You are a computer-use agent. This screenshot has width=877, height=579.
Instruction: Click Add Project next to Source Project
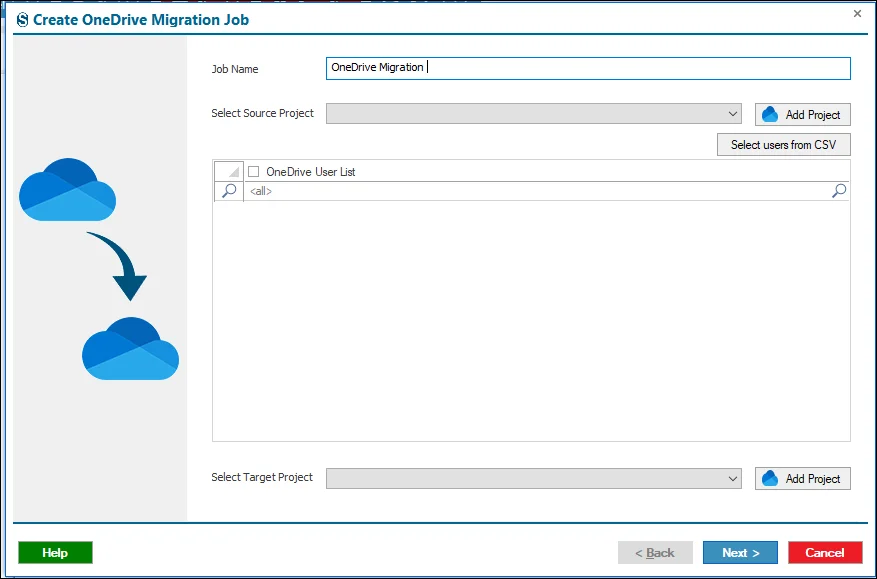[803, 115]
